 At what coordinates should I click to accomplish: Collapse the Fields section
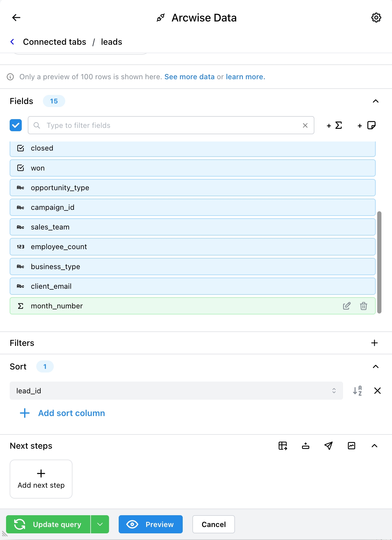click(x=375, y=101)
